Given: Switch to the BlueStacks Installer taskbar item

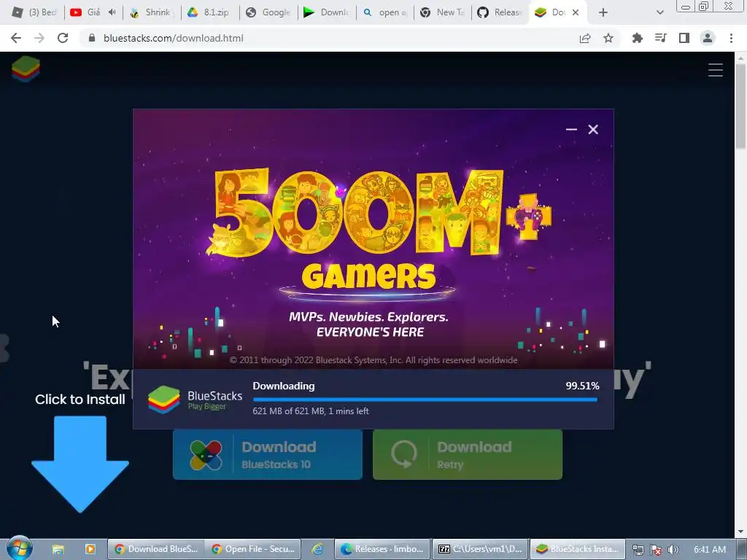Looking at the screenshot, I should pyautogui.click(x=578, y=549).
